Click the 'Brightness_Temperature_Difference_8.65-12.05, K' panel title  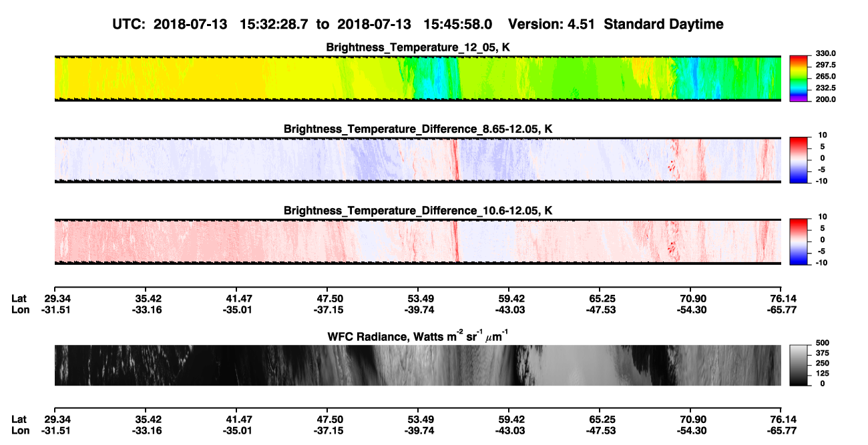pyautogui.click(x=418, y=129)
